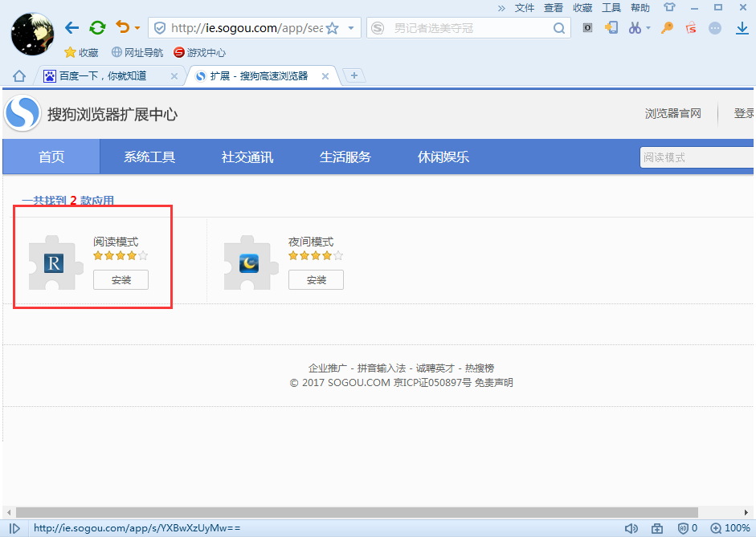Go back using the blue back arrow

click(72, 28)
